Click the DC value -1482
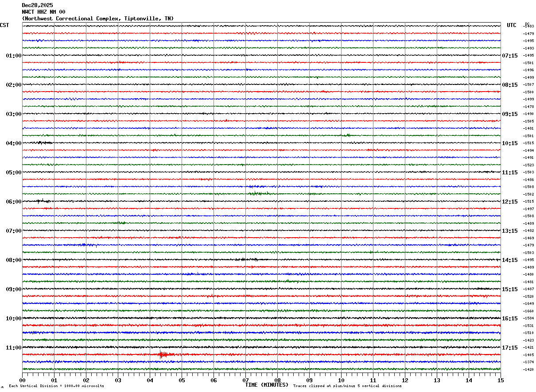Screen dimensions: 536x392 [x=528, y=231]
